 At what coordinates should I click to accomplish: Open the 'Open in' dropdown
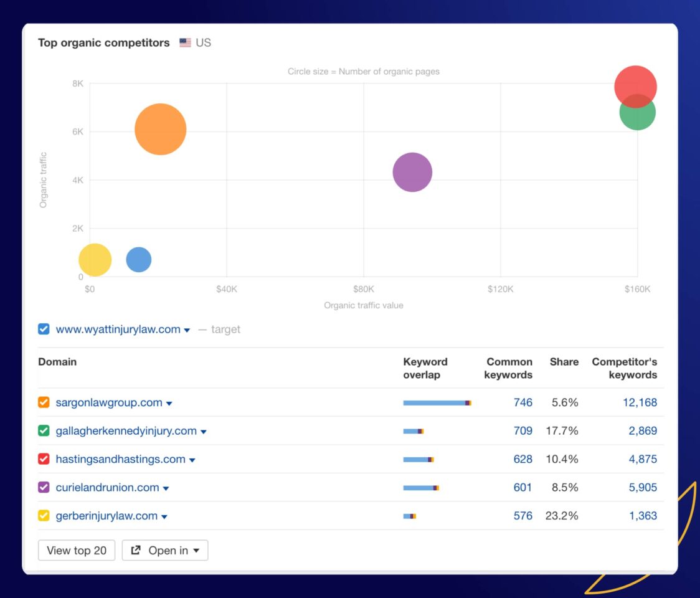click(165, 550)
